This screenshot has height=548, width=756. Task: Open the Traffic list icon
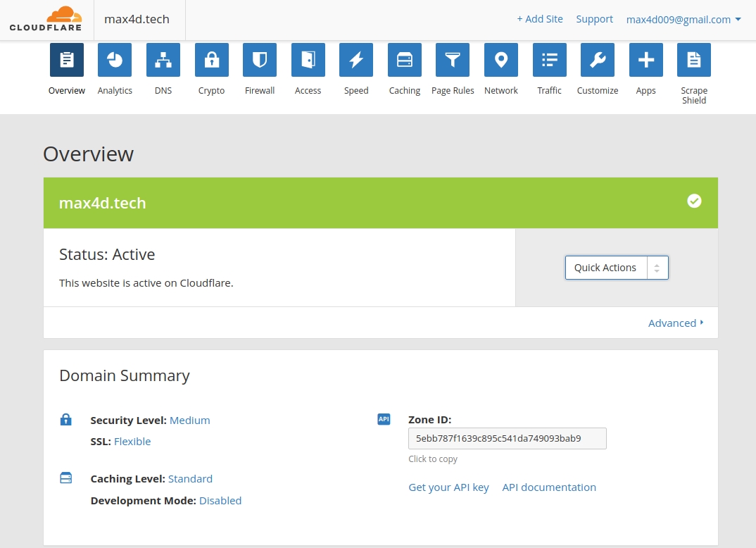click(550, 60)
